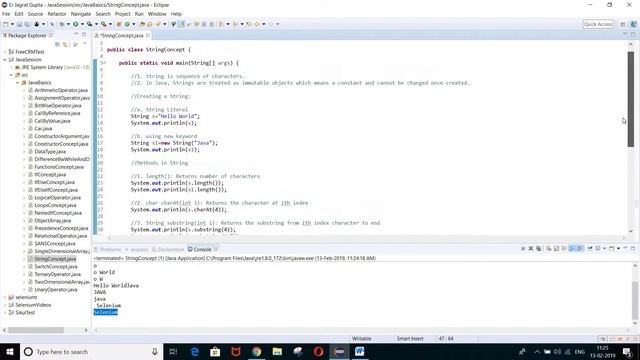640x360 pixels.
Task: Switch to the Problems tab
Action: 108,249
